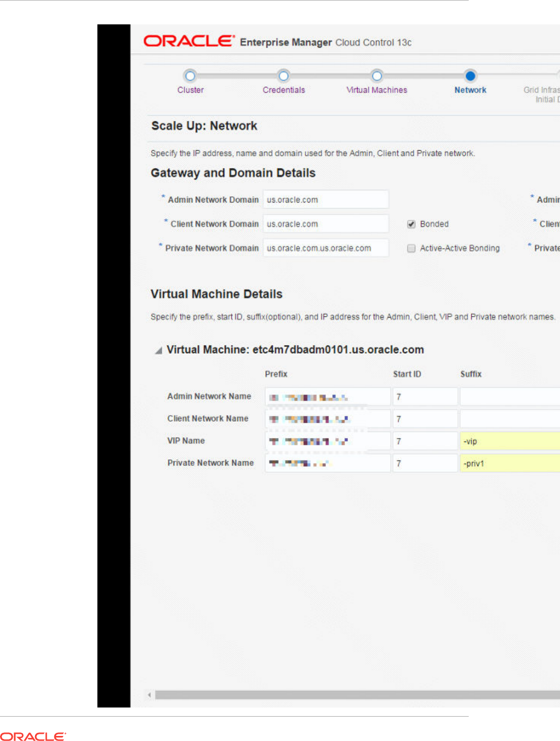Click the Admin Network Name prefix field
Viewport: 560px width, 741px height.
tap(328, 397)
